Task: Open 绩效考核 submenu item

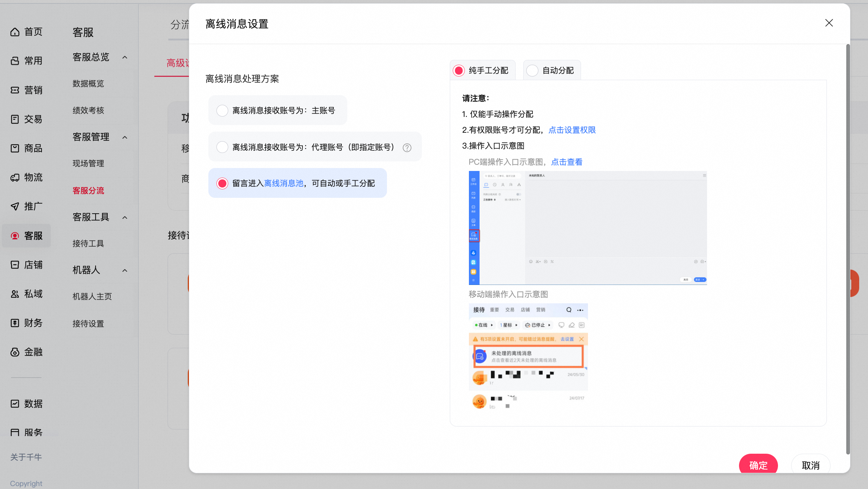Action: click(x=88, y=110)
